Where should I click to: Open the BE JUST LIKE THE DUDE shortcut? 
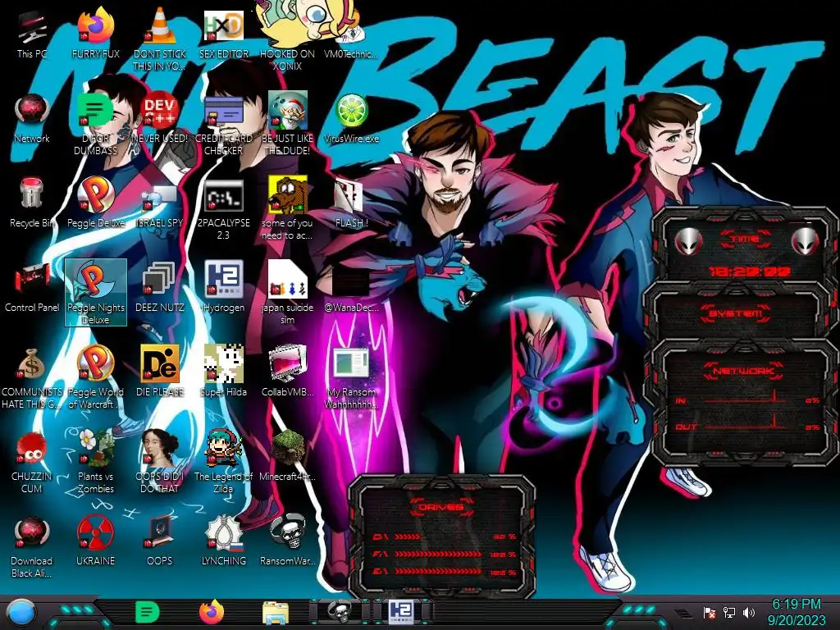[287, 125]
